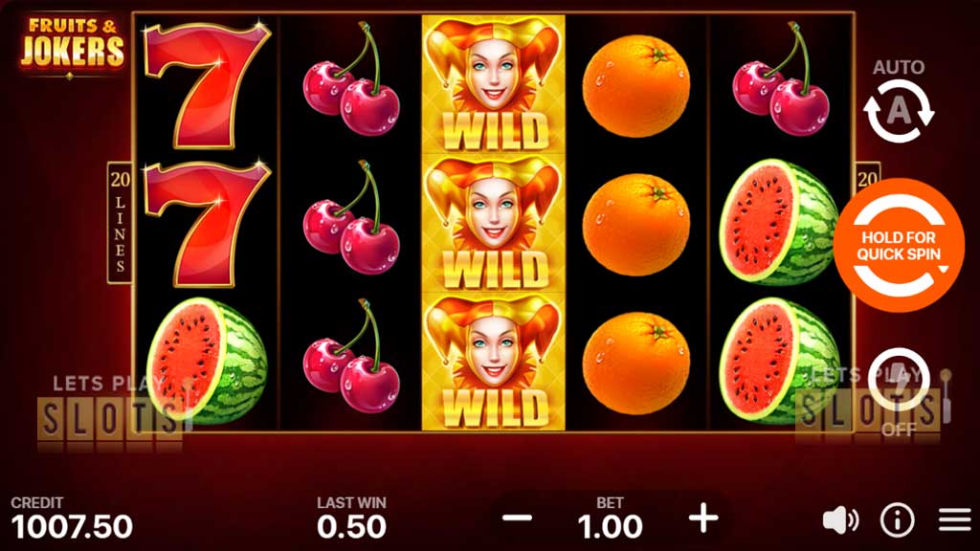The width and height of the screenshot is (980, 551).
Task: Click the middle orange fruit symbol
Action: pos(636,224)
